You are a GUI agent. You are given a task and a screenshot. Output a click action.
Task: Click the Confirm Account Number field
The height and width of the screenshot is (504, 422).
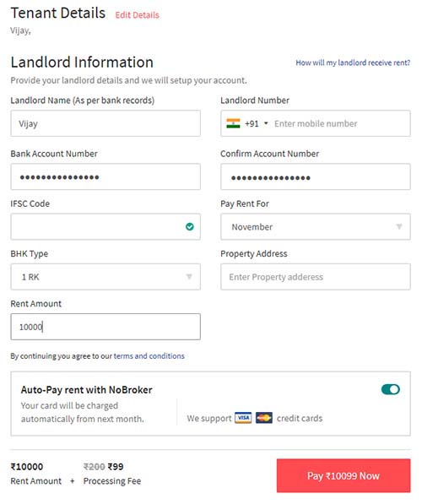(x=316, y=176)
